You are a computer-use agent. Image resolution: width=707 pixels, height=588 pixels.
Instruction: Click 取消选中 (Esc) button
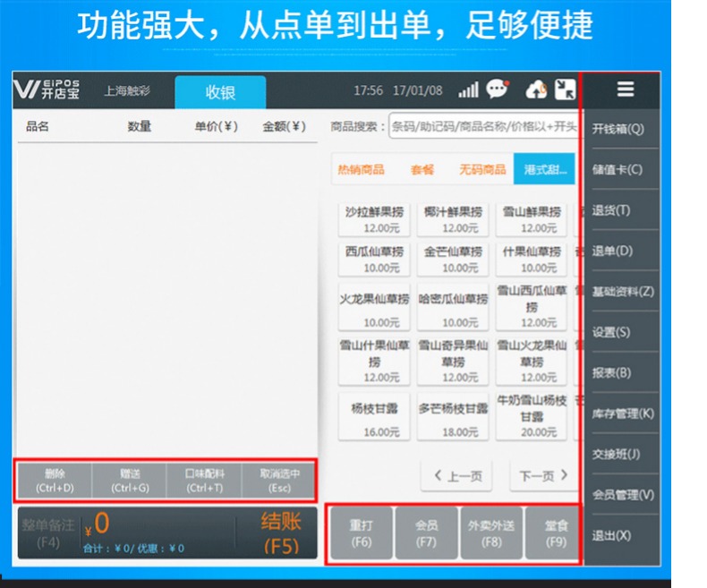coord(279,481)
